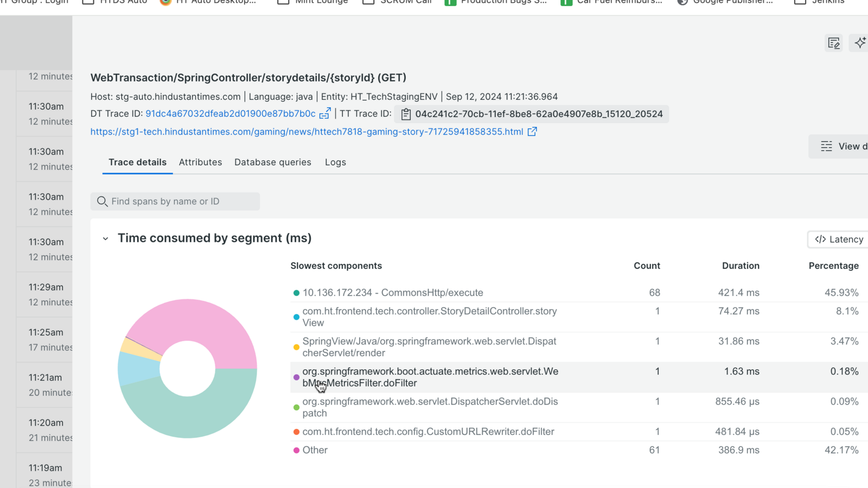This screenshot has height=488, width=868.
Task: Open story URL external link icon
Action: (x=532, y=132)
